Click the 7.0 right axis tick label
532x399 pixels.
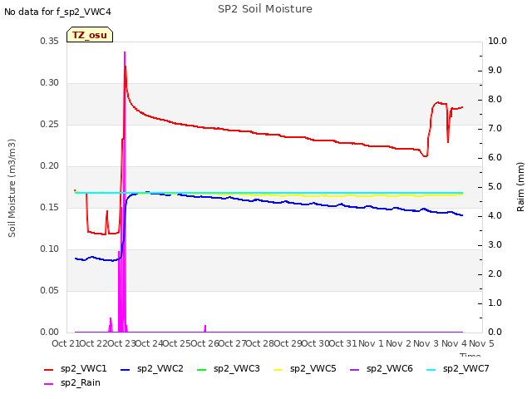(x=495, y=129)
